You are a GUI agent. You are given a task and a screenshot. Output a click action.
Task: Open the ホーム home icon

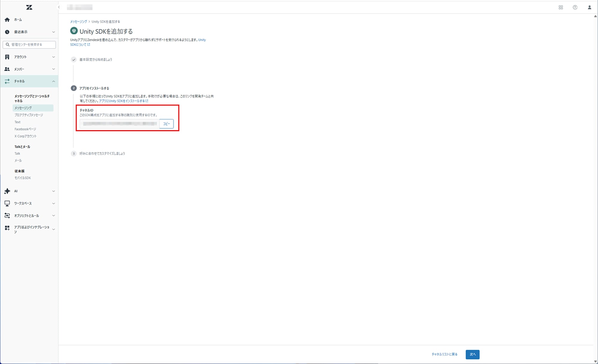7,20
